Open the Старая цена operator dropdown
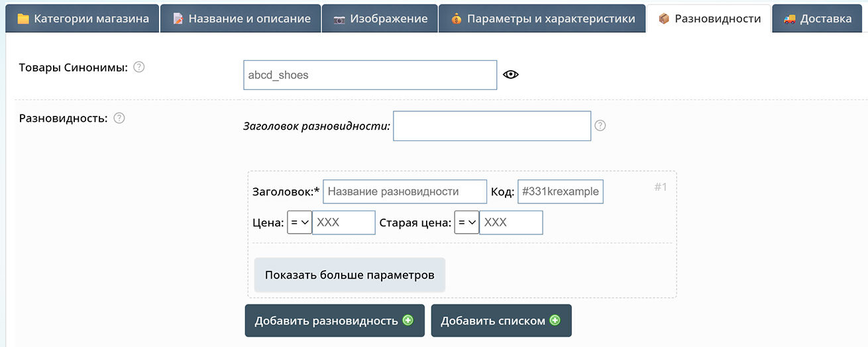This screenshot has width=868, height=347. pos(466,223)
